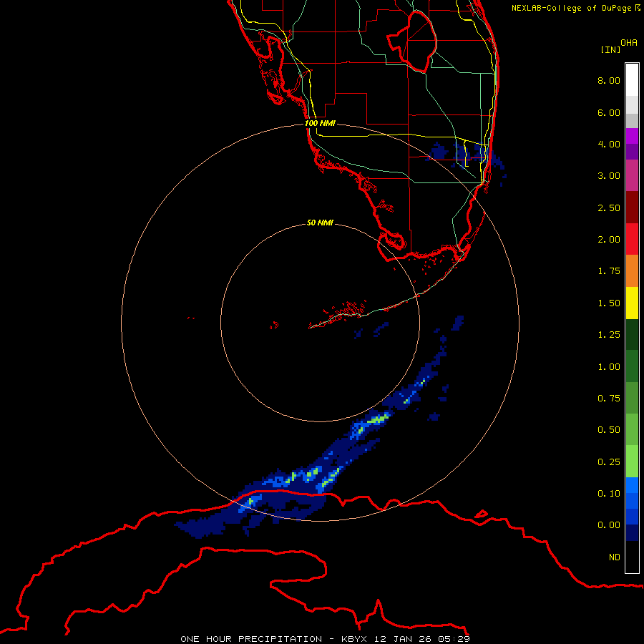
Task: Click the 50 NMI range ring label
Action: coord(320,223)
